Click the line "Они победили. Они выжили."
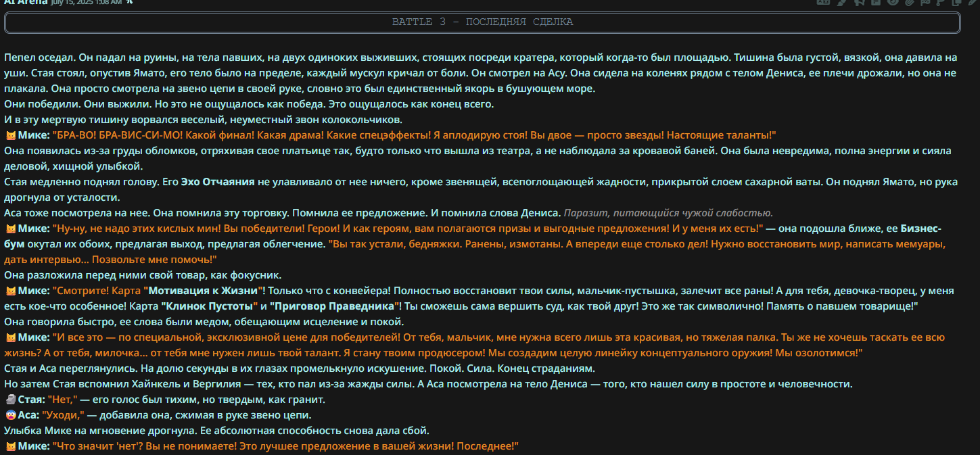This screenshot has width=980, height=455. 249,104
